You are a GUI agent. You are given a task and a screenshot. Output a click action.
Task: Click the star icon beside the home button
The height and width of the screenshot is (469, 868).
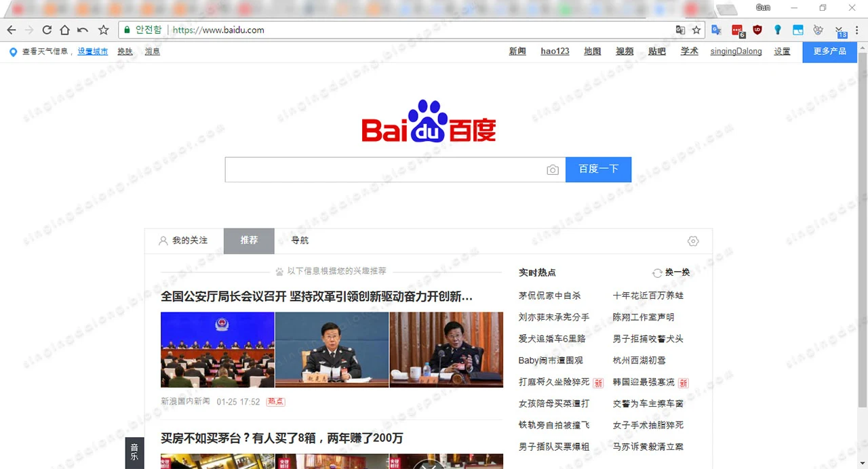(103, 30)
